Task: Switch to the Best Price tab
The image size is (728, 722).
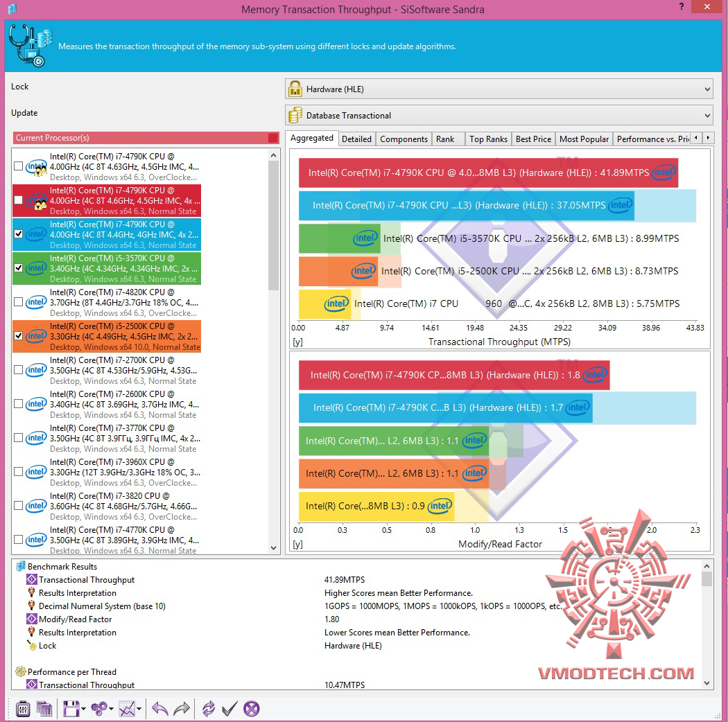Action: pyautogui.click(x=533, y=139)
